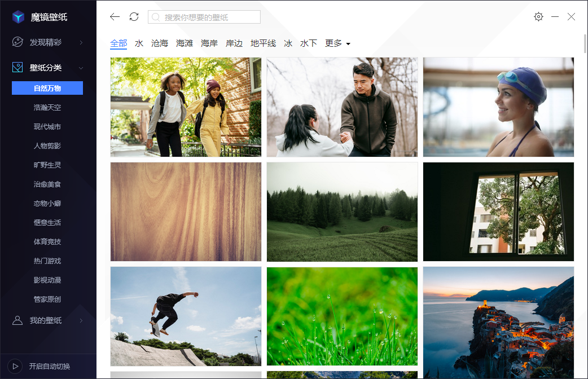Select the 海滩 filter tab

(x=185, y=43)
